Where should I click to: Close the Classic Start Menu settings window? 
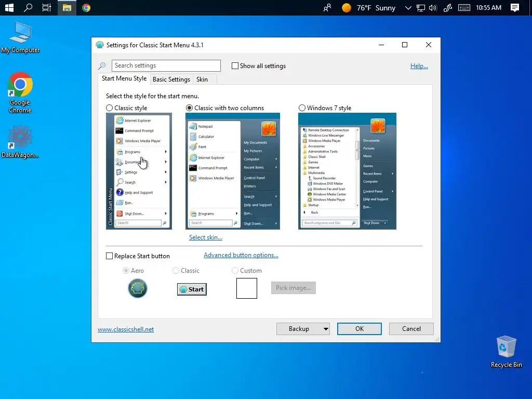[x=429, y=45]
